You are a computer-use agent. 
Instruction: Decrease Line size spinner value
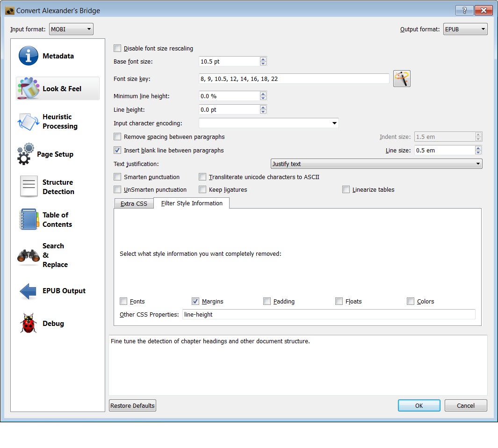tap(478, 152)
